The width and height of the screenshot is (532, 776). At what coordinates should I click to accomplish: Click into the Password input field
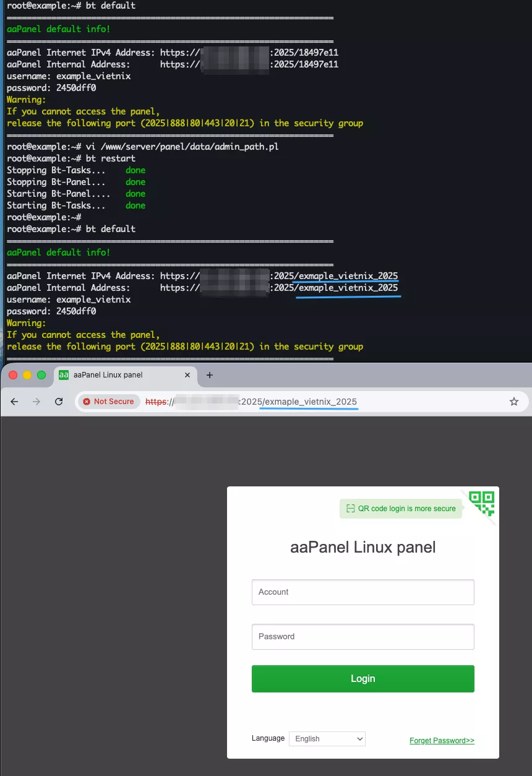pyautogui.click(x=363, y=637)
